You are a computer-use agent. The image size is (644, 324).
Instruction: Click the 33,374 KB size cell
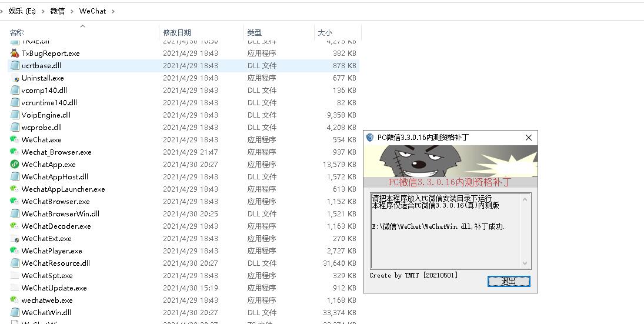[339, 312]
